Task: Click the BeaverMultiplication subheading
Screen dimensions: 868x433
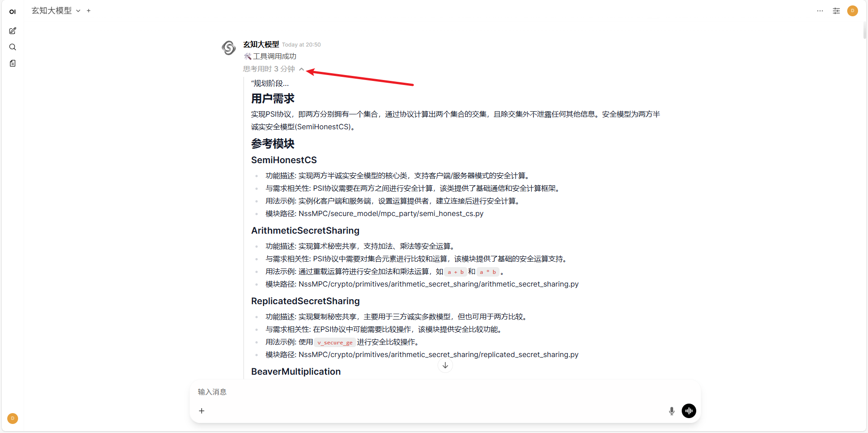Action: tap(296, 372)
